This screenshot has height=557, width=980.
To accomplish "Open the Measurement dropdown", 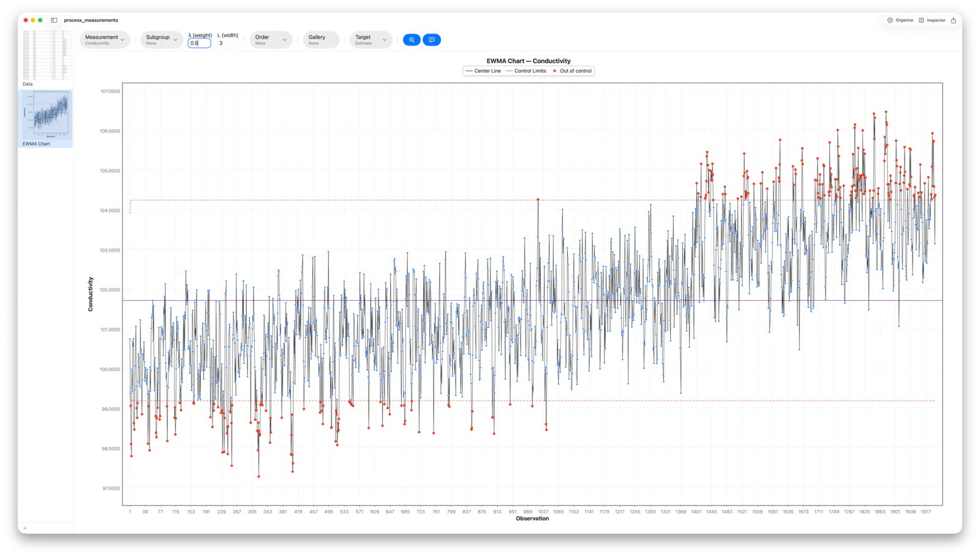I will [x=105, y=40].
